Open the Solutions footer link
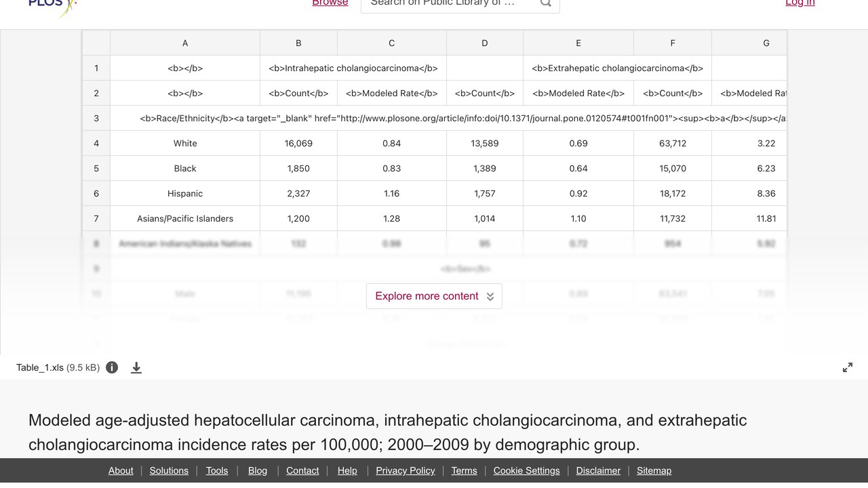This screenshot has height=488, width=868. click(x=169, y=470)
